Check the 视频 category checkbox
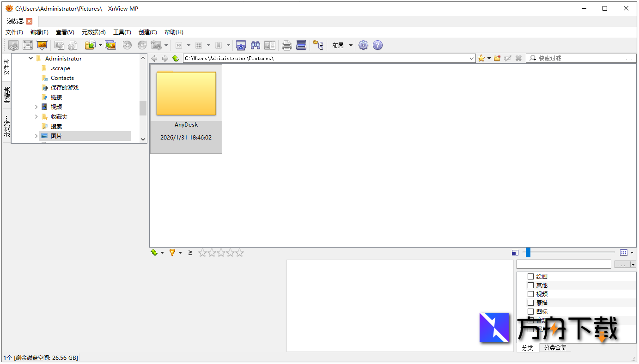 coord(530,294)
